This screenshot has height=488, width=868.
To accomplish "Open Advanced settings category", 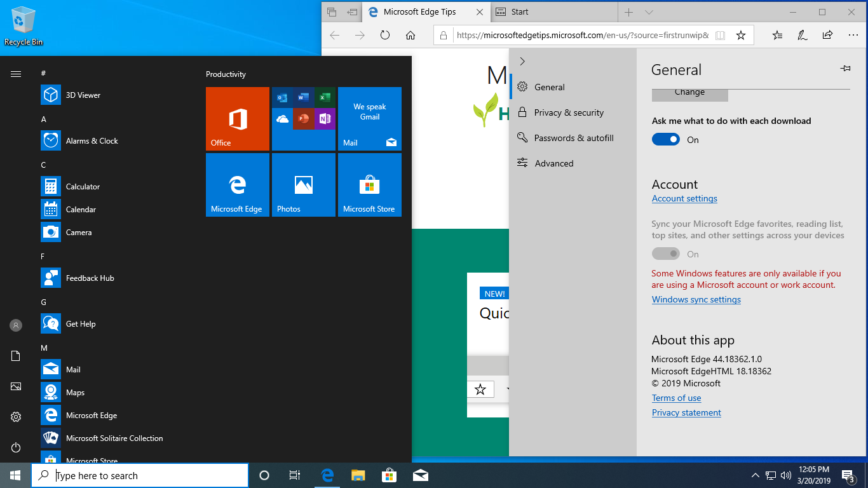I will pyautogui.click(x=573, y=163).
